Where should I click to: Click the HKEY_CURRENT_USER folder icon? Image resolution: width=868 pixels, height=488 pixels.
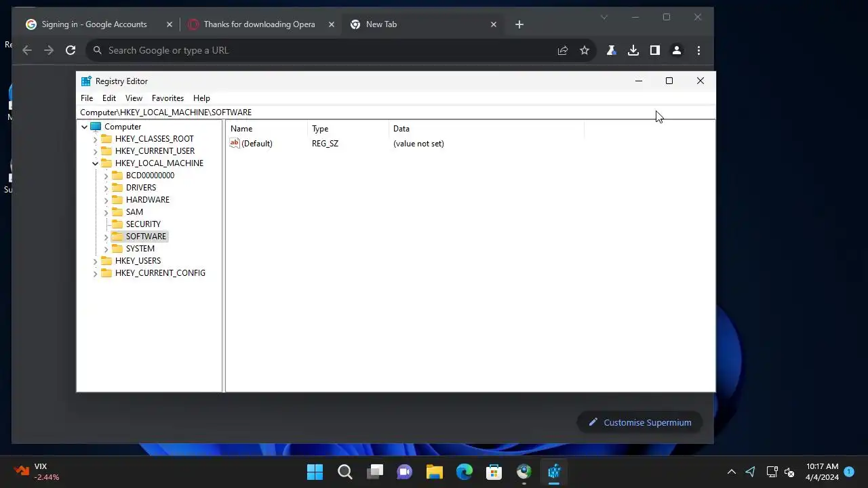(x=106, y=151)
